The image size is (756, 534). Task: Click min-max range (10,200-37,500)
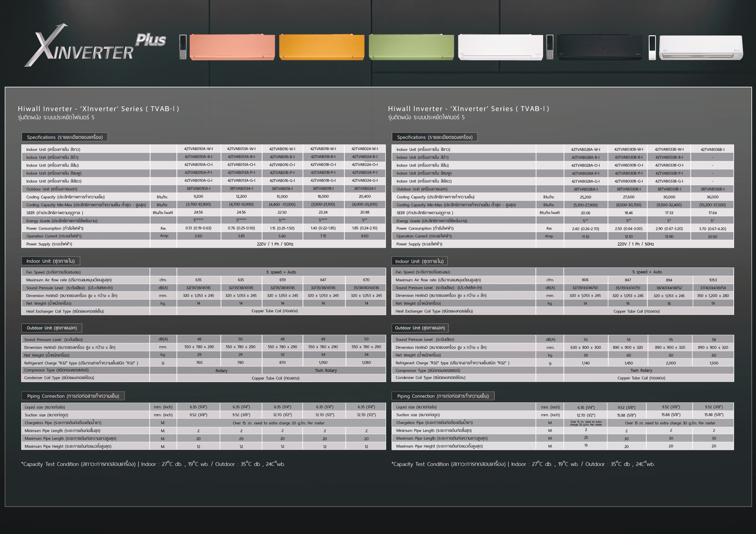tap(712, 205)
